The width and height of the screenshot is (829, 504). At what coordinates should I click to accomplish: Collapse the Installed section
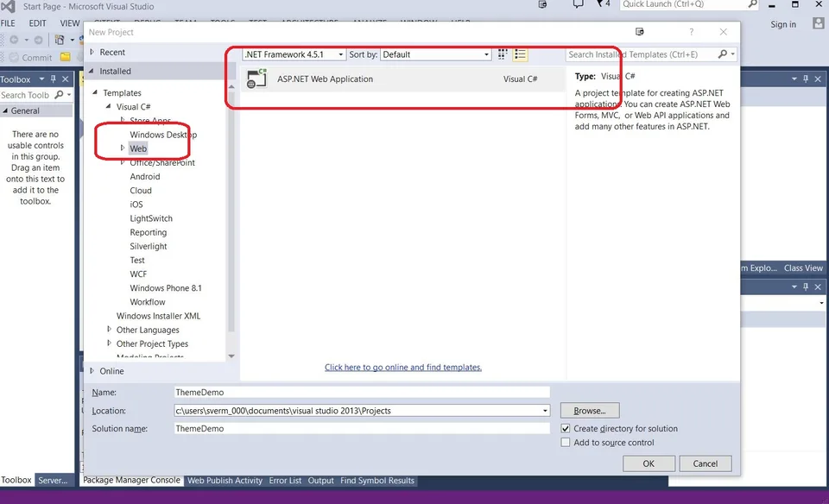pos(92,71)
